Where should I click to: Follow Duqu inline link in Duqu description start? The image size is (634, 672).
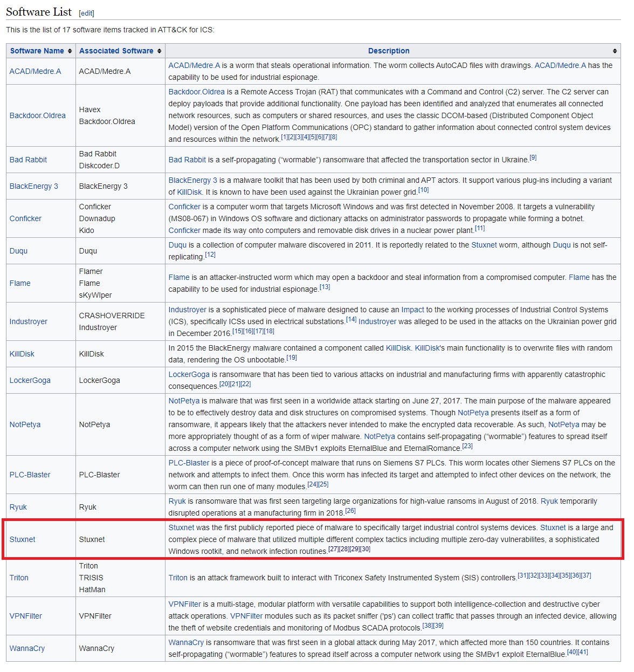click(177, 245)
